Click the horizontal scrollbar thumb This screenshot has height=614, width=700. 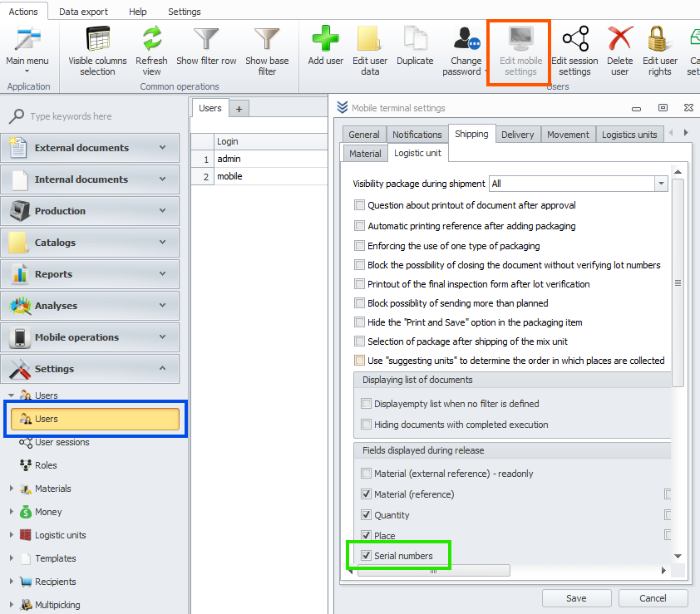pos(433,571)
